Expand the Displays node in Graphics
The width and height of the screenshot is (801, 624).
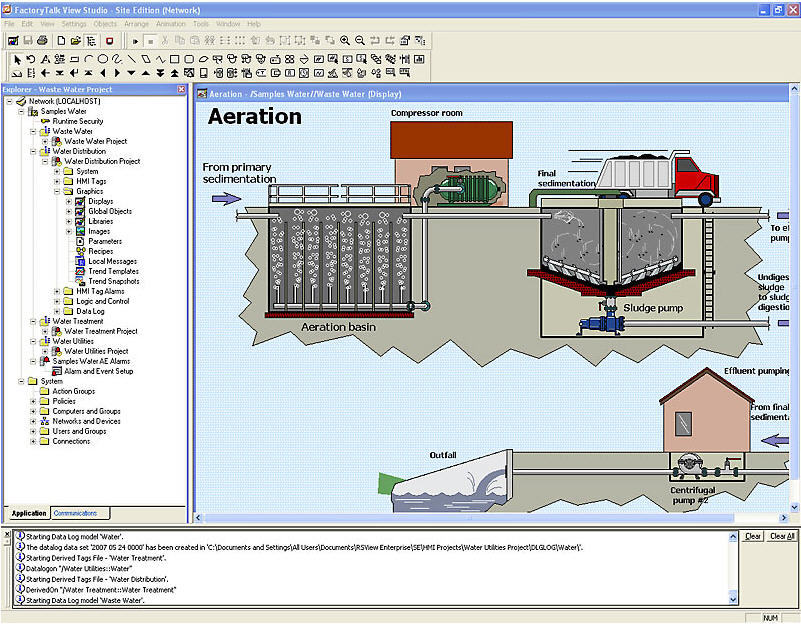(69, 201)
